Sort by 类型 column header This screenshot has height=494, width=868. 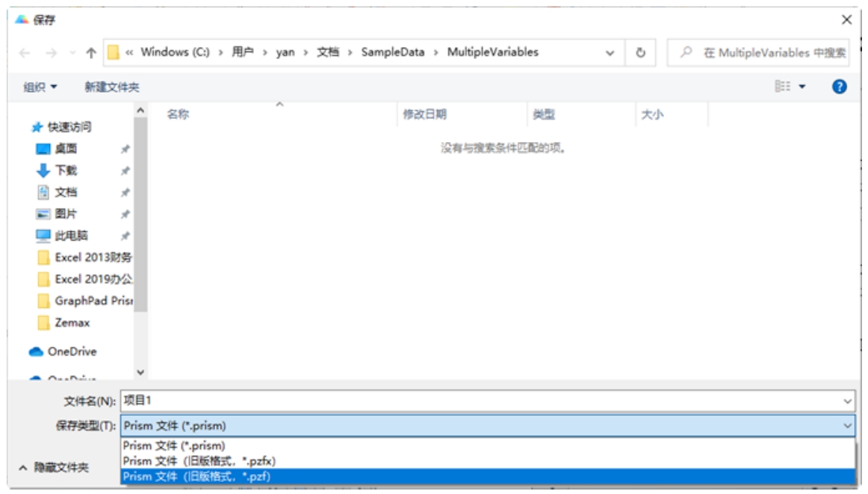click(x=544, y=114)
